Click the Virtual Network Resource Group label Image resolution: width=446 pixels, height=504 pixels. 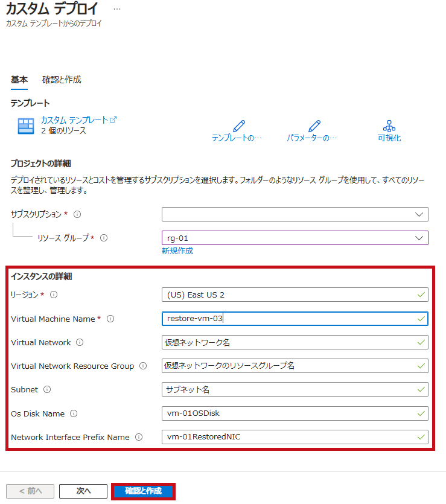point(72,366)
